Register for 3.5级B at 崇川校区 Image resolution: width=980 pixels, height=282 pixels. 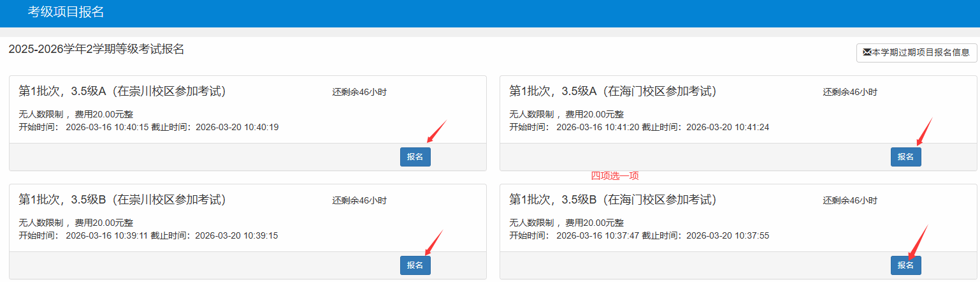click(415, 265)
